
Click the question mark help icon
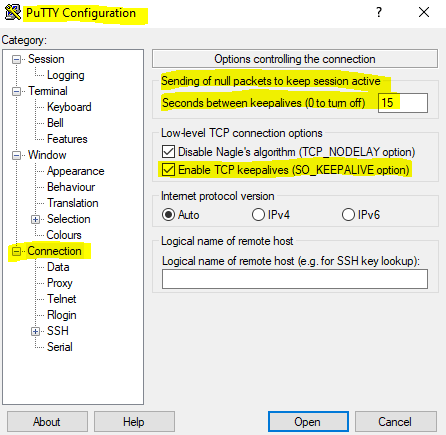tap(379, 12)
